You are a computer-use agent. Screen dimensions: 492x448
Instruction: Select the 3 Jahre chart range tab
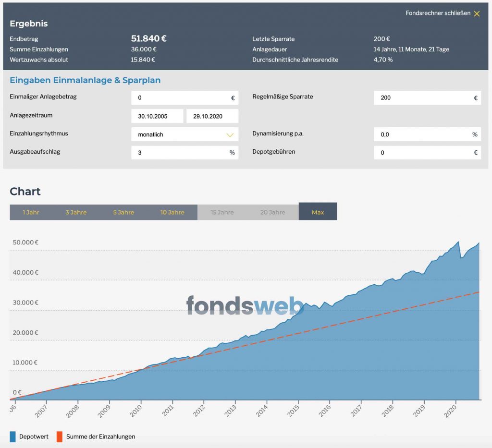(76, 212)
